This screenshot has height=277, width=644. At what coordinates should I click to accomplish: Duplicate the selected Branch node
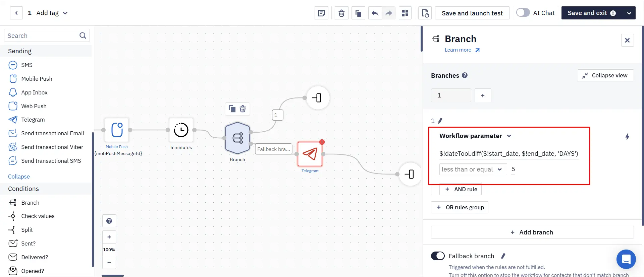tap(232, 109)
